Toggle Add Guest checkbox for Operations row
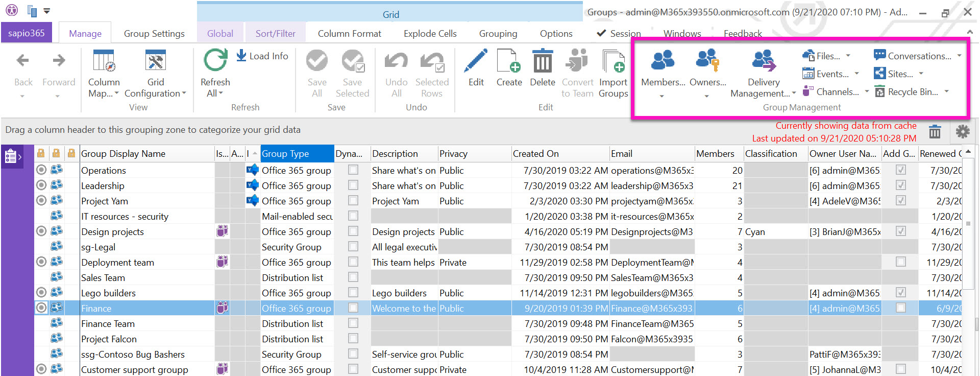This screenshot has width=980, height=376. tap(901, 170)
